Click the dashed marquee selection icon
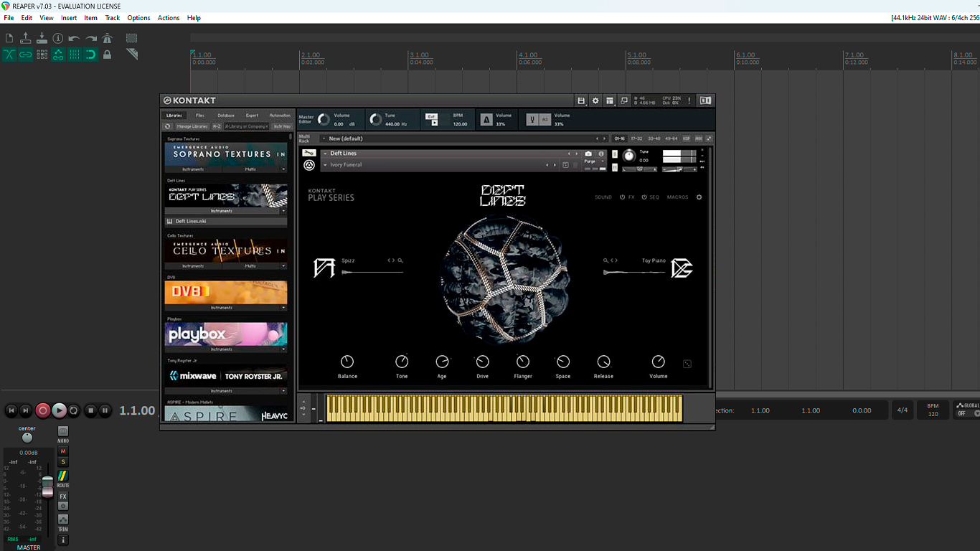 coord(131,38)
